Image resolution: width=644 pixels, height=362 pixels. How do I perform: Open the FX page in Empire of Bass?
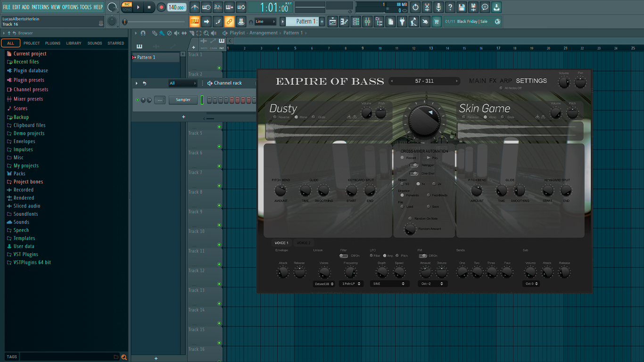tap(493, 81)
